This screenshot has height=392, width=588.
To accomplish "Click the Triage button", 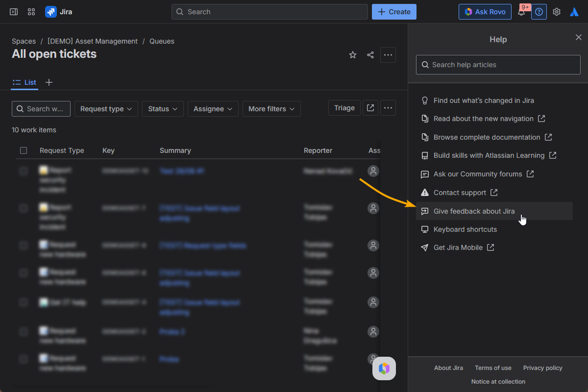I will coord(344,108).
